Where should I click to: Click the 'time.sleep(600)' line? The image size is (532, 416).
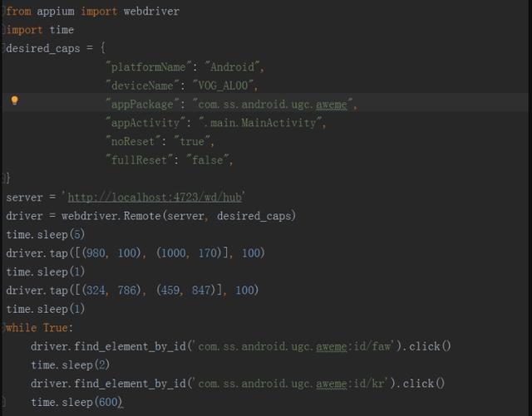pyautogui.click(x=76, y=402)
